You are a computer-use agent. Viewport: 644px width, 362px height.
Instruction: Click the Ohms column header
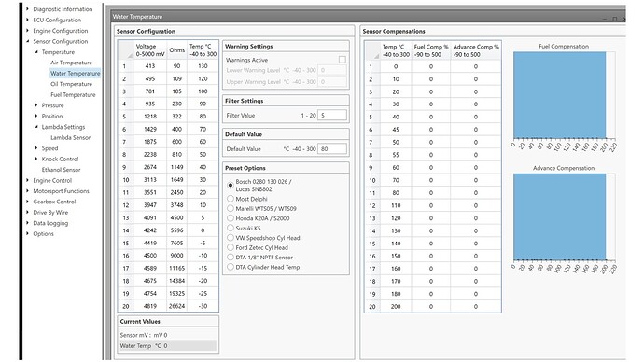pos(177,50)
